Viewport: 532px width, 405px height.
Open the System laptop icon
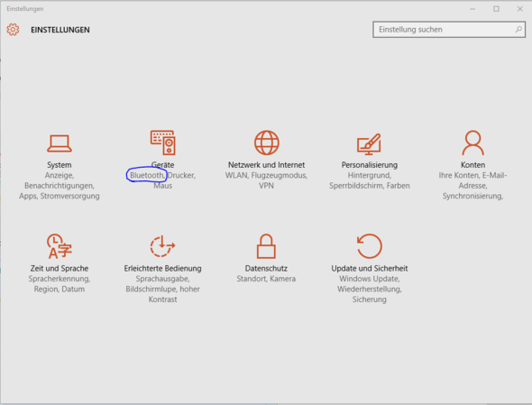click(x=60, y=143)
